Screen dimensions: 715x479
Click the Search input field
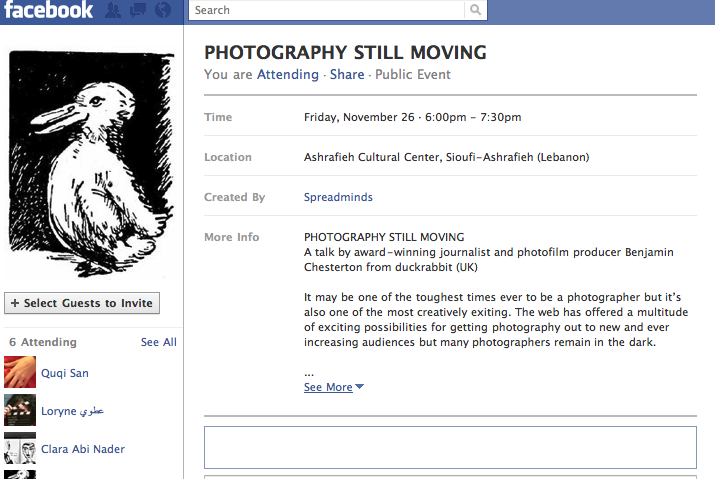coord(326,10)
